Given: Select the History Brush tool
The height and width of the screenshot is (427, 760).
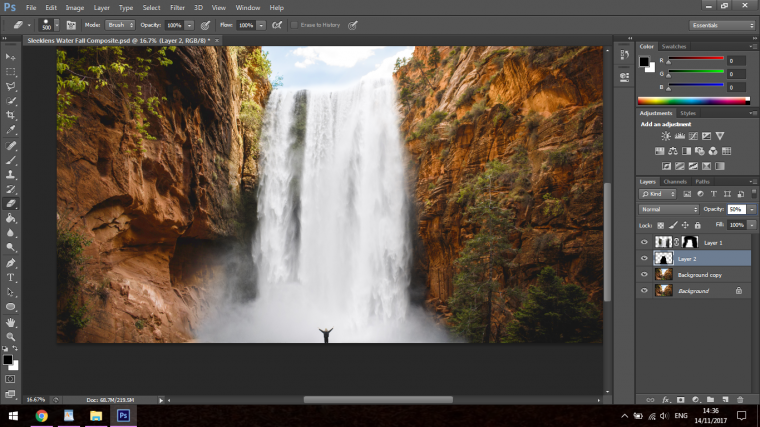Looking at the screenshot, I should (10, 189).
